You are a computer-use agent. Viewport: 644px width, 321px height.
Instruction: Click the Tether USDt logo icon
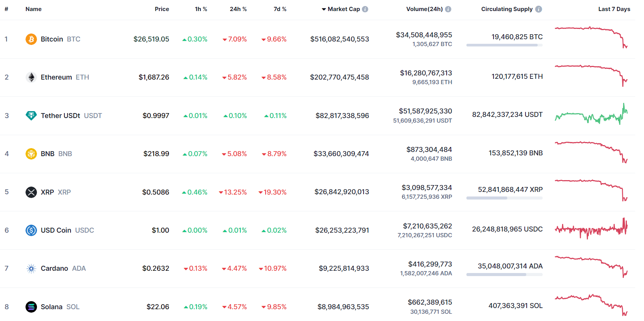pos(31,115)
